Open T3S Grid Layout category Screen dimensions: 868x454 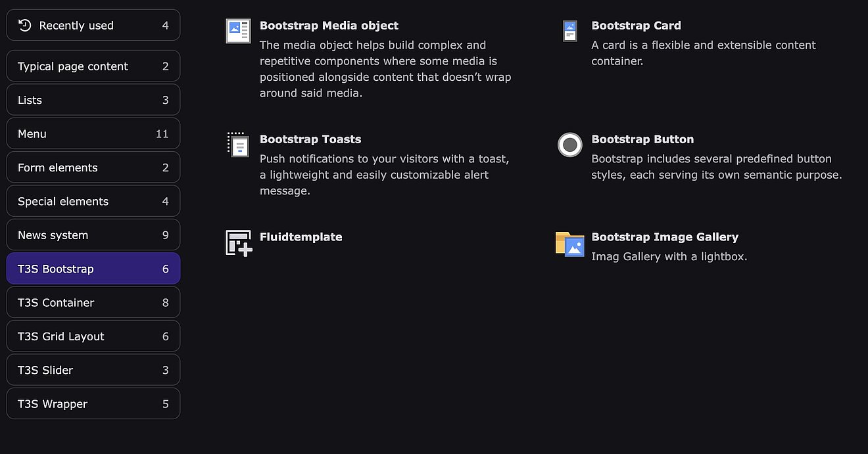click(93, 336)
